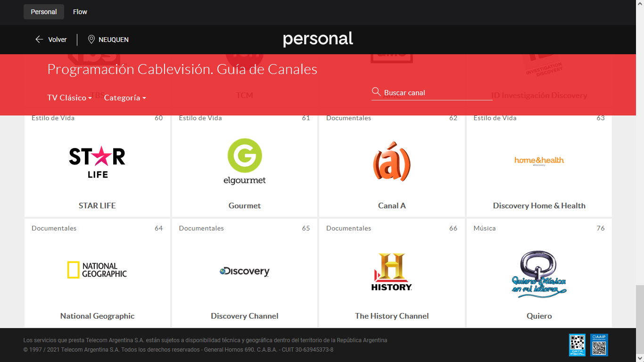The image size is (644, 362).
Task: Click channel number 63
Action: [x=601, y=118]
